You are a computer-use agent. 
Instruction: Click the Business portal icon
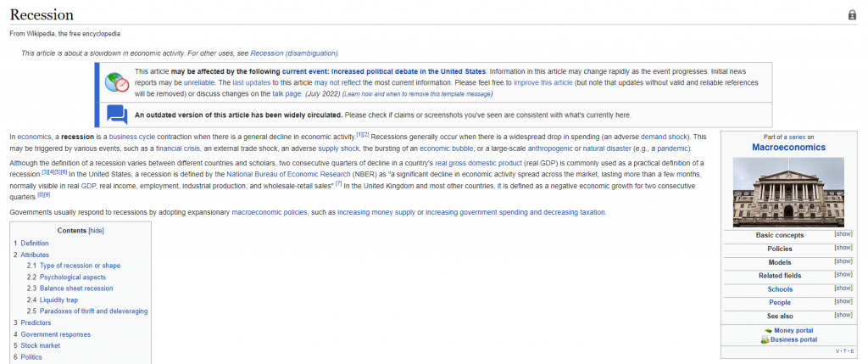tap(765, 339)
